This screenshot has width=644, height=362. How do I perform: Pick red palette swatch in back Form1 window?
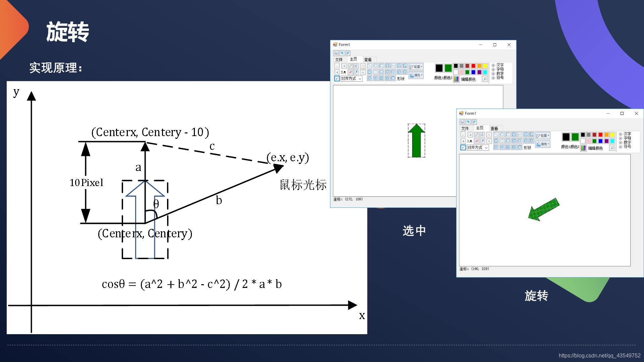click(473, 66)
